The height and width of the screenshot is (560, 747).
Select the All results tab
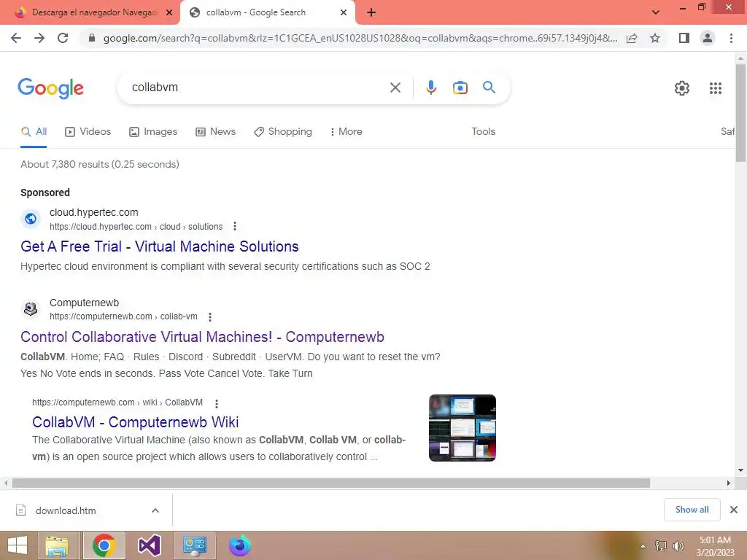click(x=34, y=132)
